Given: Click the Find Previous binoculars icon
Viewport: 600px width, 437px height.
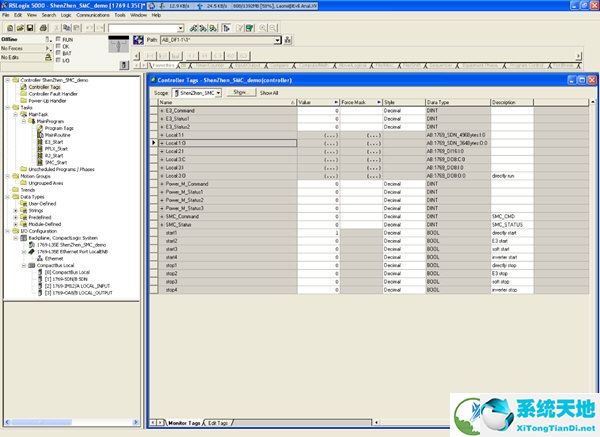Looking at the screenshot, I should [x=194, y=28].
